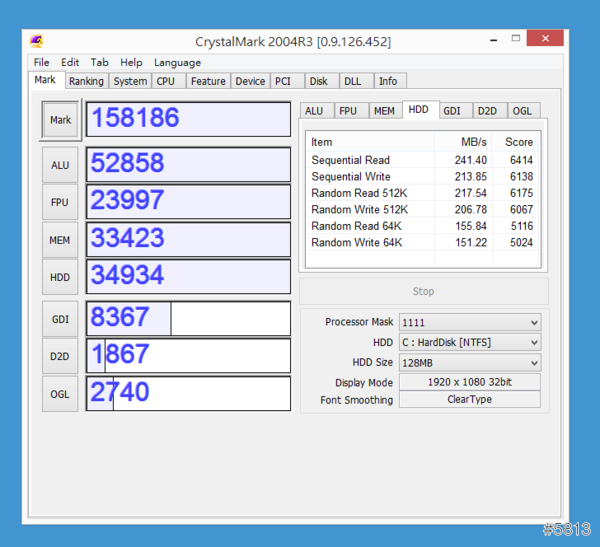Start the FPU benchmark test
The width and height of the screenshot is (600, 547).
(60, 202)
